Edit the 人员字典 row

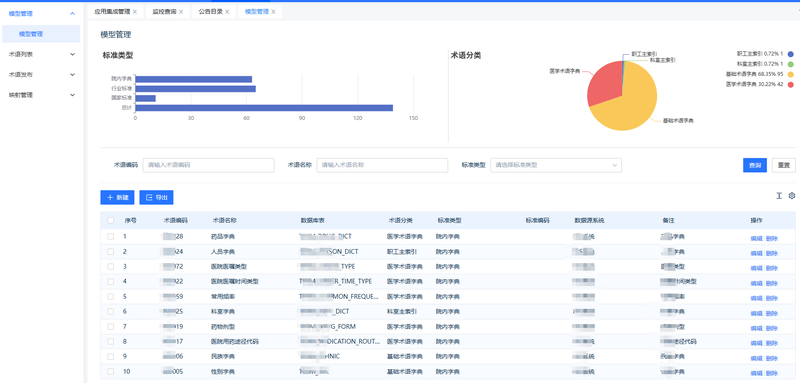(x=756, y=253)
